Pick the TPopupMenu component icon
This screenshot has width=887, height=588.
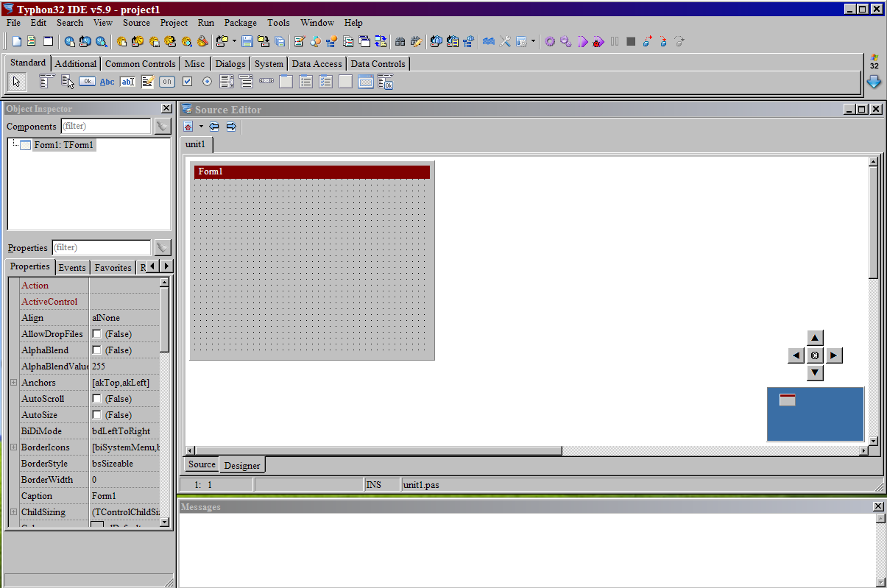(67, 82)
